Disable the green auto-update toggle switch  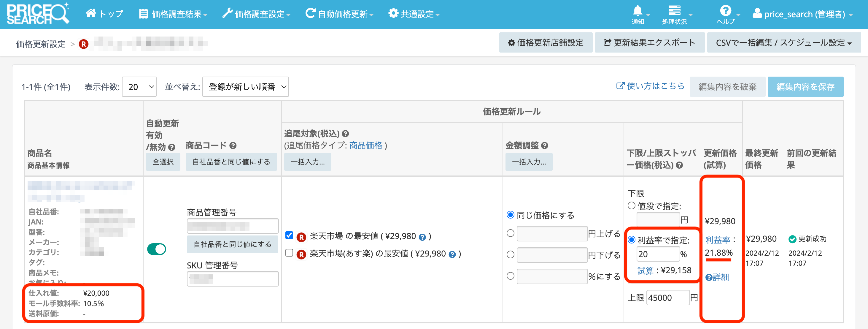[157, 249]
